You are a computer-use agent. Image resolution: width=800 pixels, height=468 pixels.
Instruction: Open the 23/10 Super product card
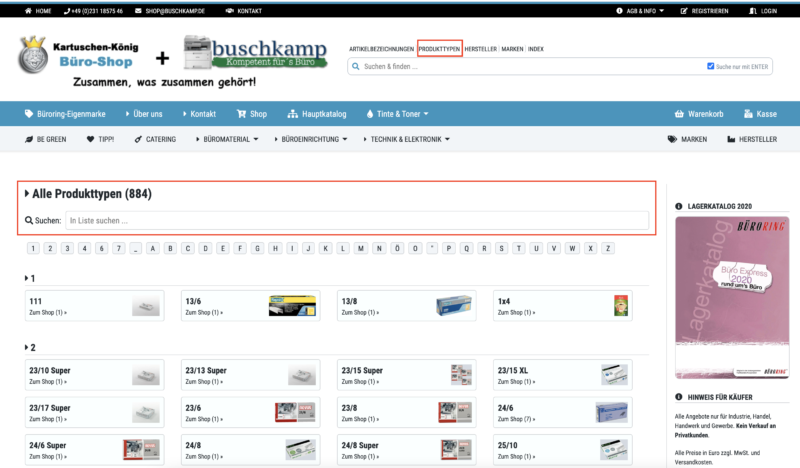coord(94,375)
